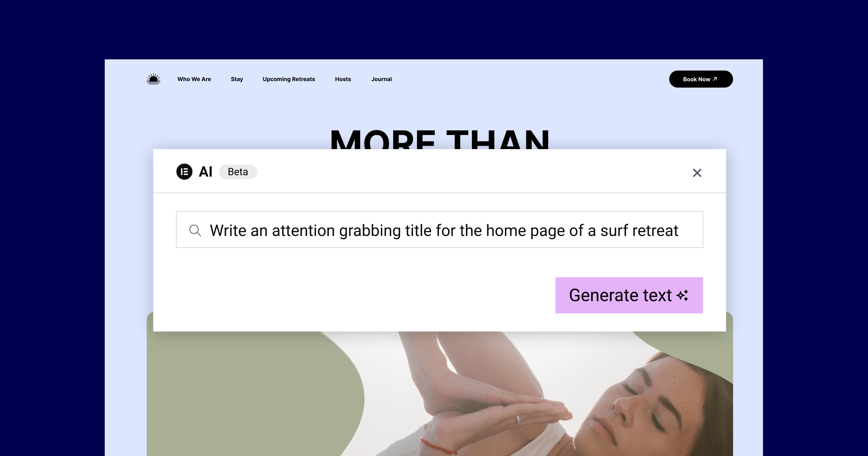868x456 pixels.
Task: Open the Journal navigation link
Action: [380, 79]
